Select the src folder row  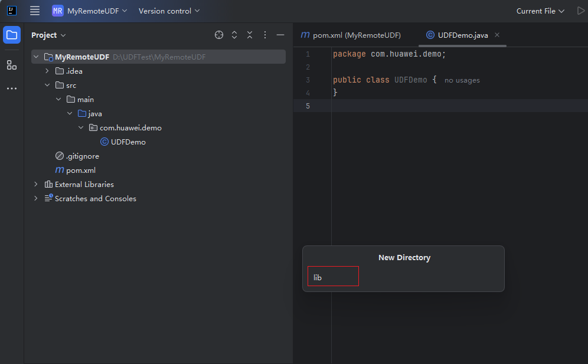coord(158,85)
